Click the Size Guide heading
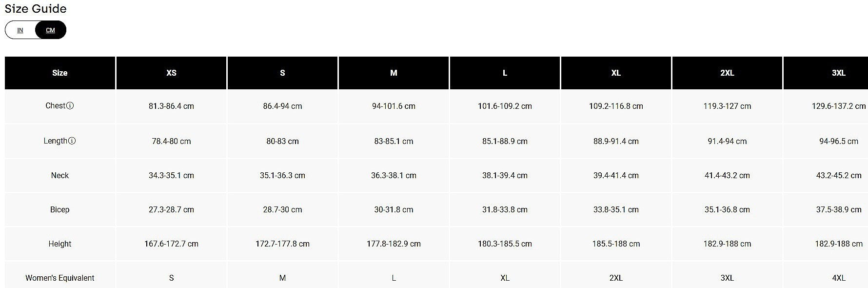The width and height of the screenshot is (868, 288). pyautogui.click(x=36, y=9)
